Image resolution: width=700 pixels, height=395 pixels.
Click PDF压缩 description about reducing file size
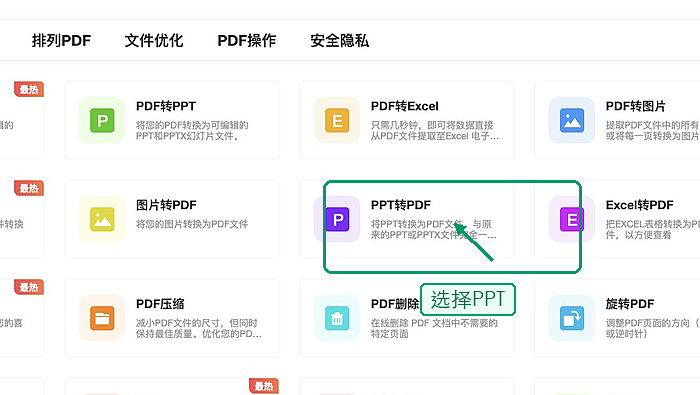[x=199, y=328]
